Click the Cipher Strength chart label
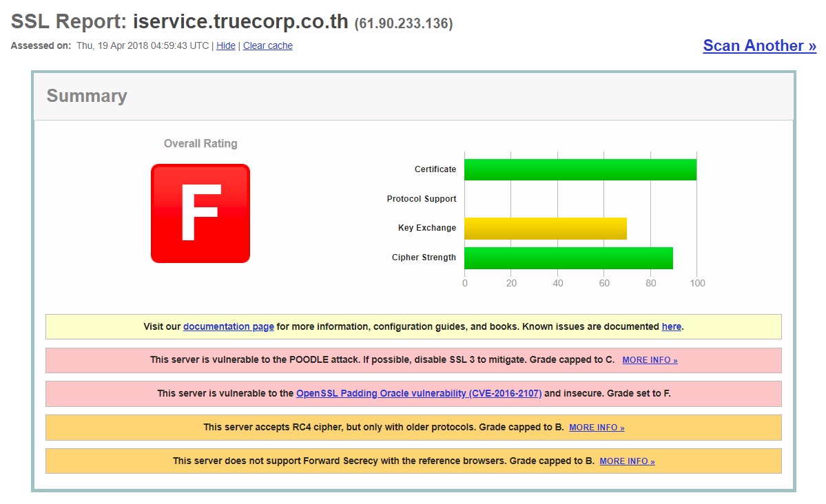This screenshot has height=504, width=826. tap(424, 257)
